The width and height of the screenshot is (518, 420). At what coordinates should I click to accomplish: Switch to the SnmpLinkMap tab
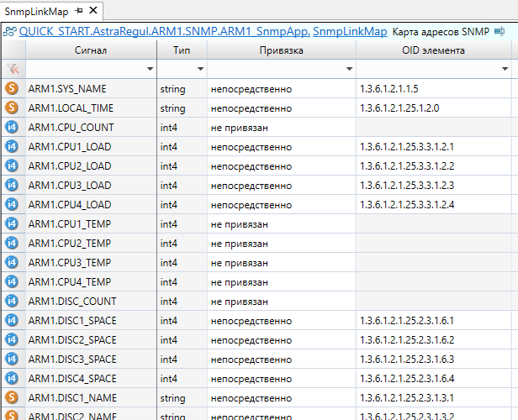pos(37,11)
